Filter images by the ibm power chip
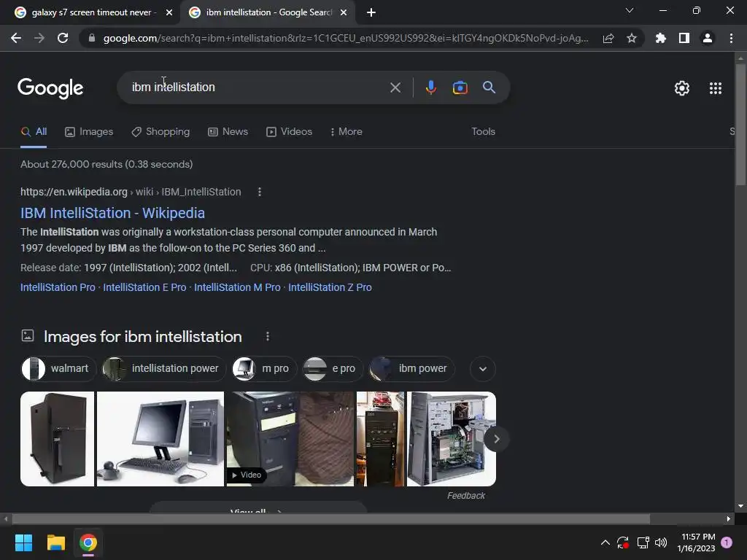Image resolution: width=747 pixels, height=560 pixels. click(x=411, y=368)
